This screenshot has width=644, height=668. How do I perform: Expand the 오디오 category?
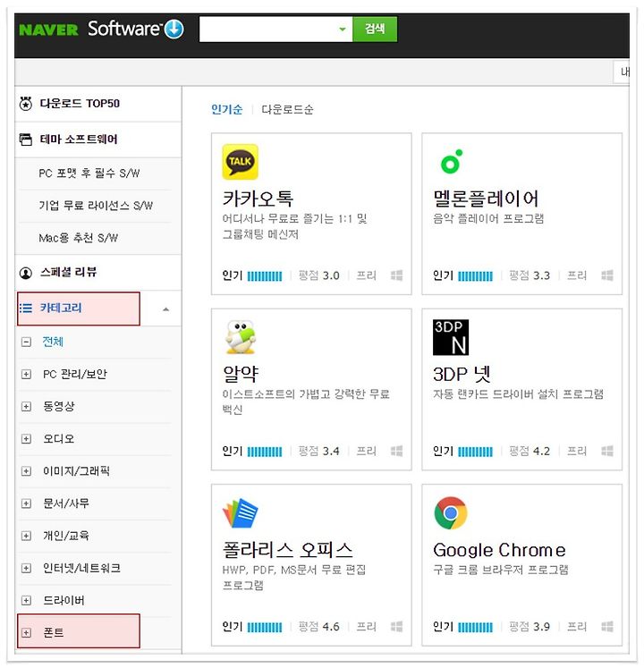[x=26, y=439]
